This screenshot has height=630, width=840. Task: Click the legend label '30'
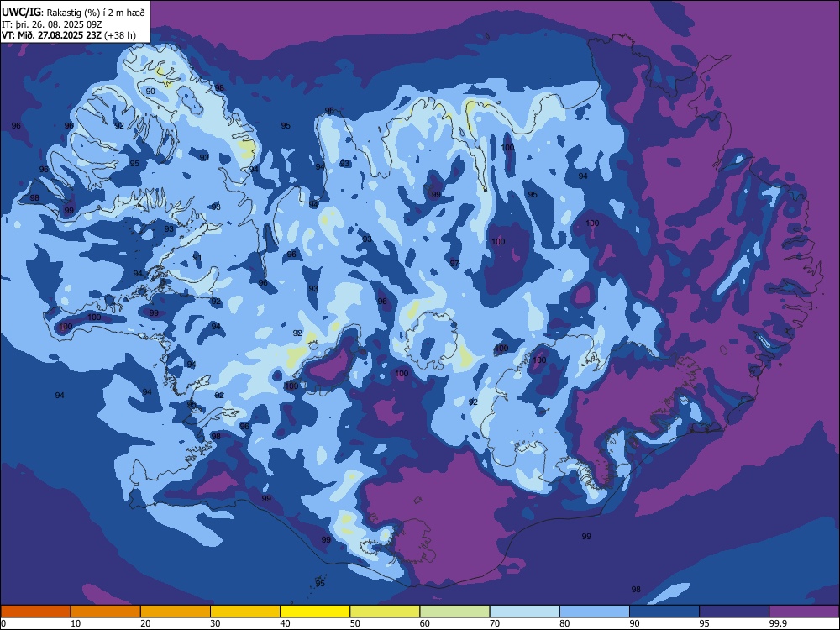(215, 623)
